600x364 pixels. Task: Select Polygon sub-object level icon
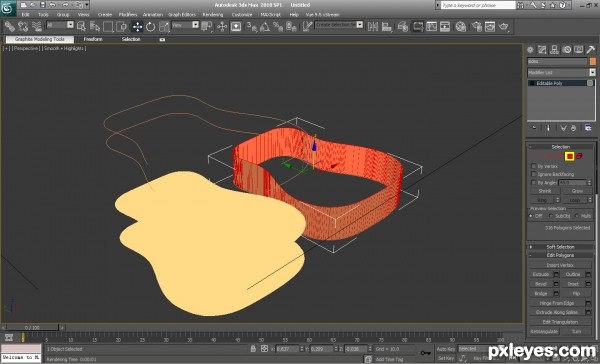click(x=569, y=156)
